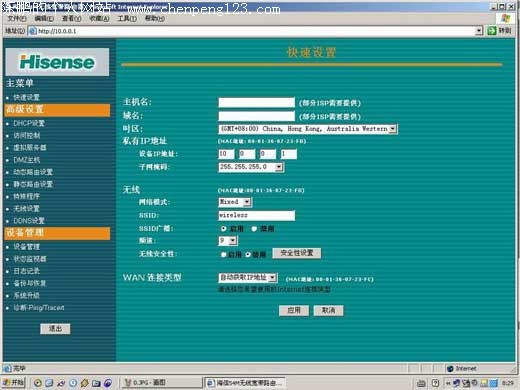Viewport: 520px width, 390px height.
Task: Click the green Go arrow beside the address bar
Action: (x=492, y=31)
